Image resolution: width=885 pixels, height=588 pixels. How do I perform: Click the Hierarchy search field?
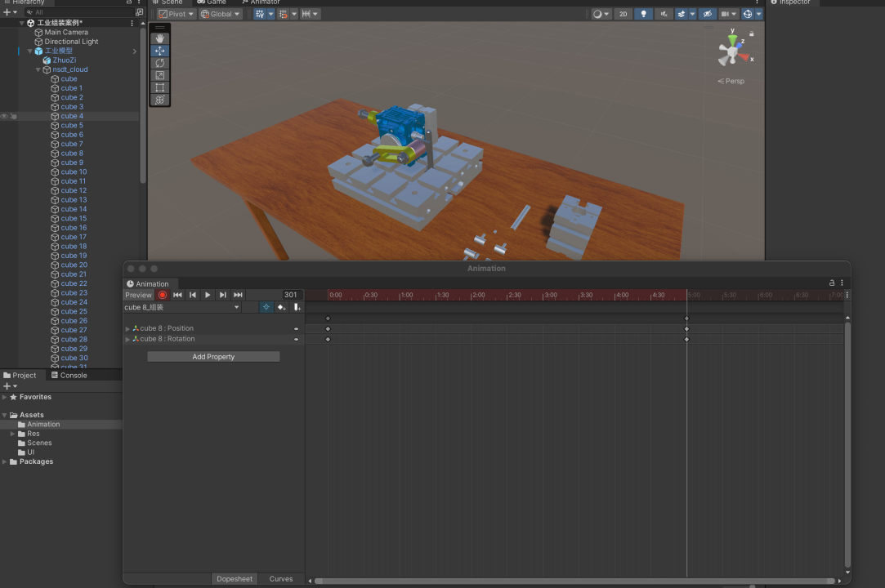79,12
